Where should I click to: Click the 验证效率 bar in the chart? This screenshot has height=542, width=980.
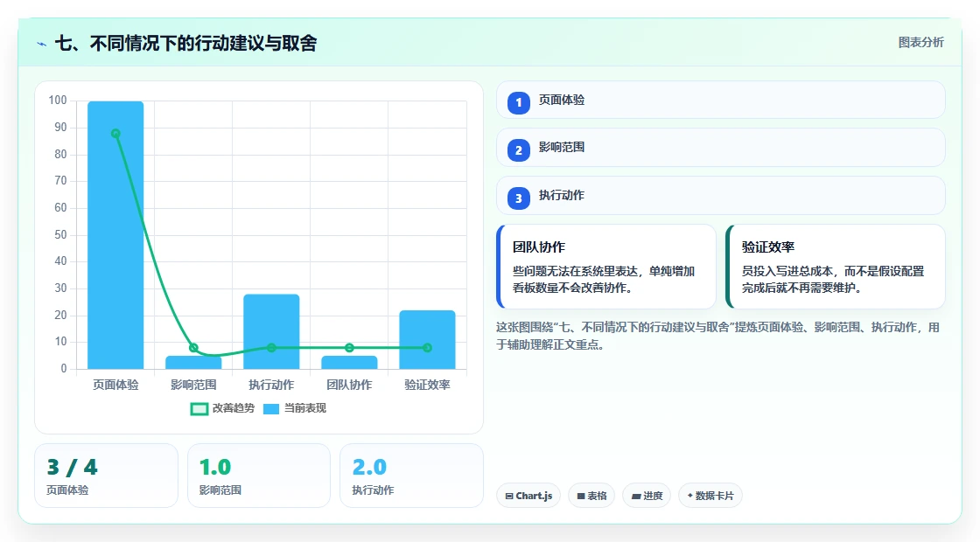[428, 340]
